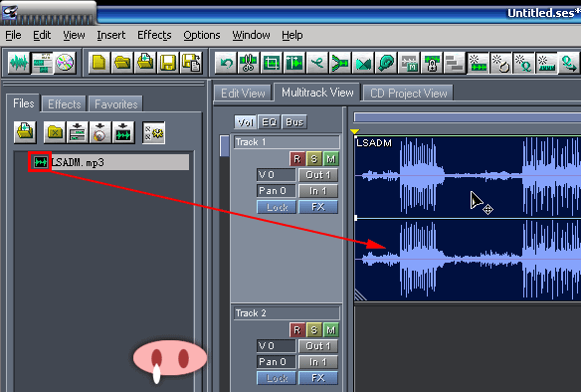Show EQ track controls
581x392 pixels.
[270, 122]
